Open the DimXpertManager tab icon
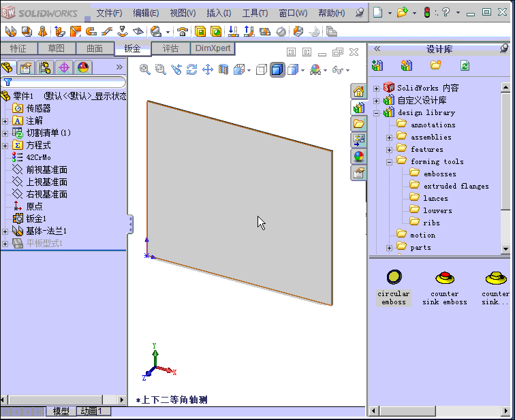Viewport: 515px width, 420px height. click(64, 67)
